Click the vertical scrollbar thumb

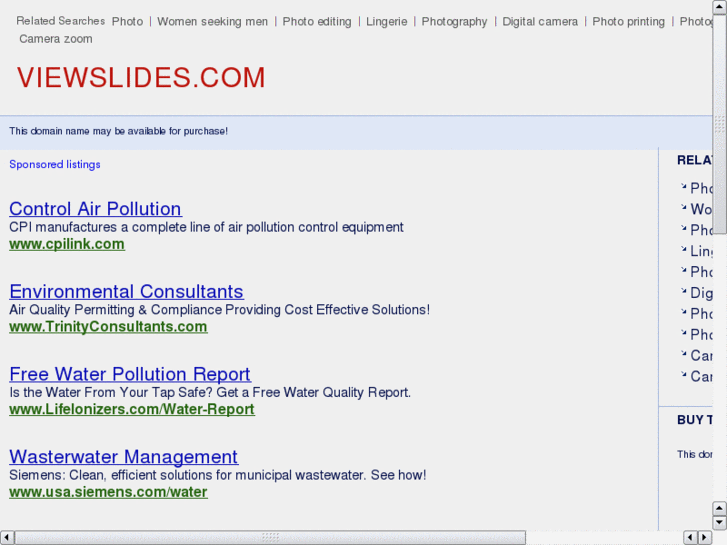point(719,124)
